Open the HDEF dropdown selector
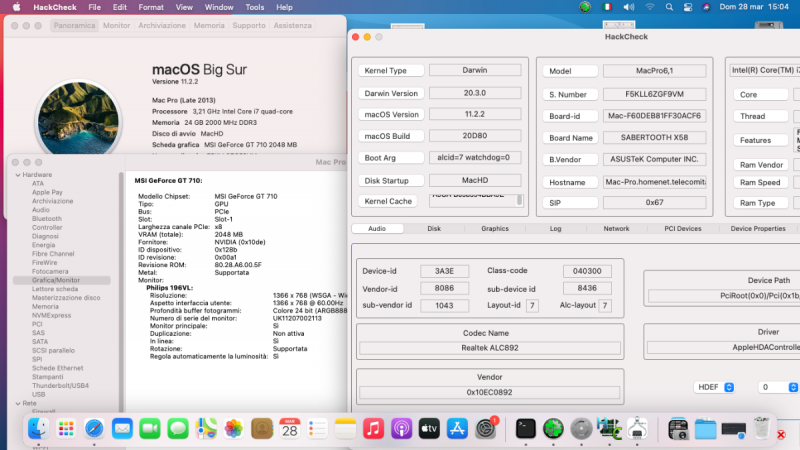 click(x=714, y=387)
